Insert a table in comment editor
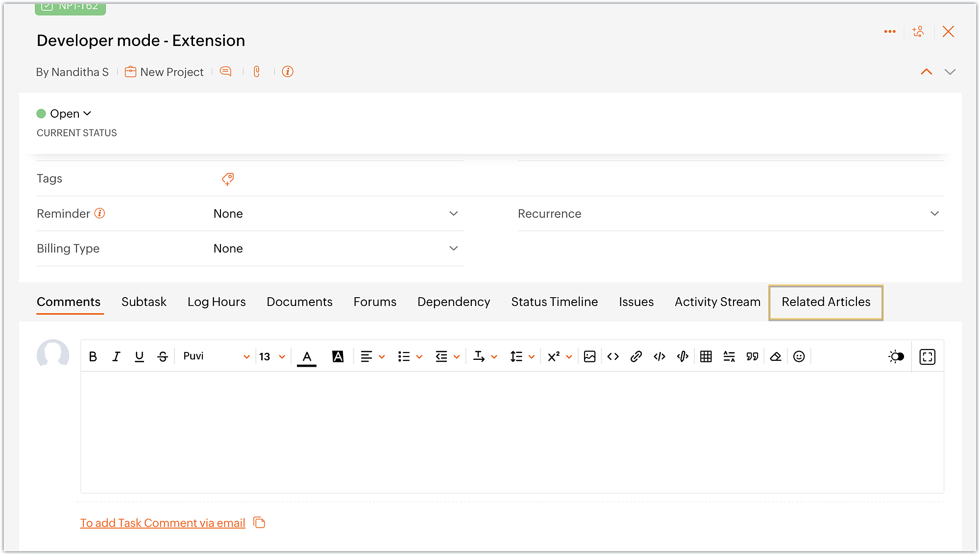Screen dimensions: 980x555 (x=706, y=356)
